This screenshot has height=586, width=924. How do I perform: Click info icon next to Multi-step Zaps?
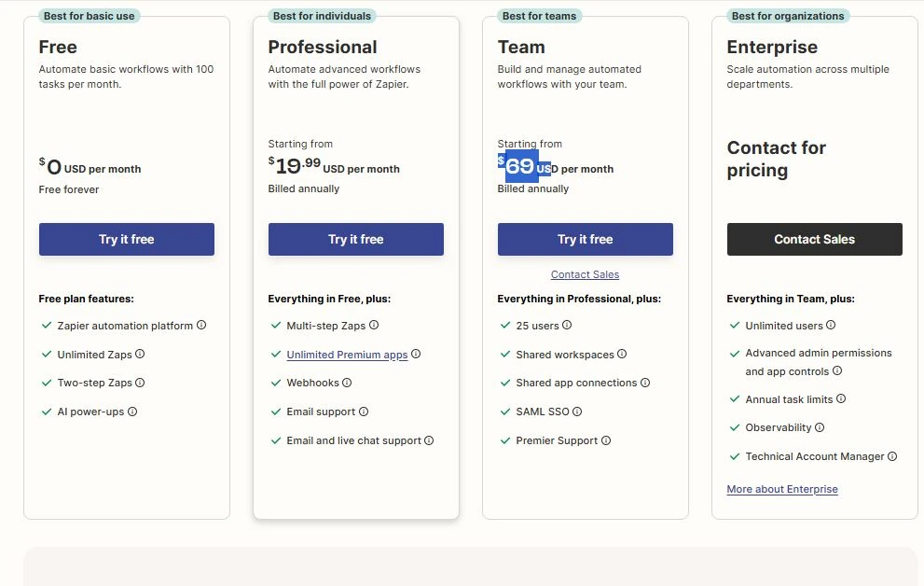[x=374, y=326]
